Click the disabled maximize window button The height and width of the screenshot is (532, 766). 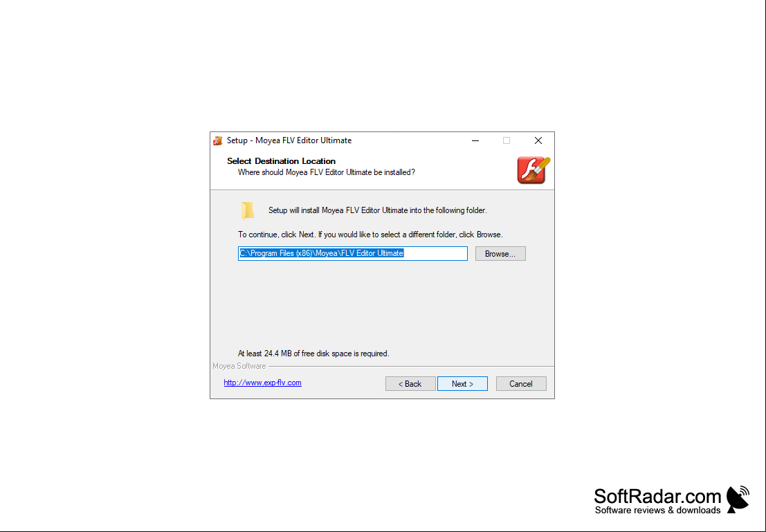[x=507, y=140]
